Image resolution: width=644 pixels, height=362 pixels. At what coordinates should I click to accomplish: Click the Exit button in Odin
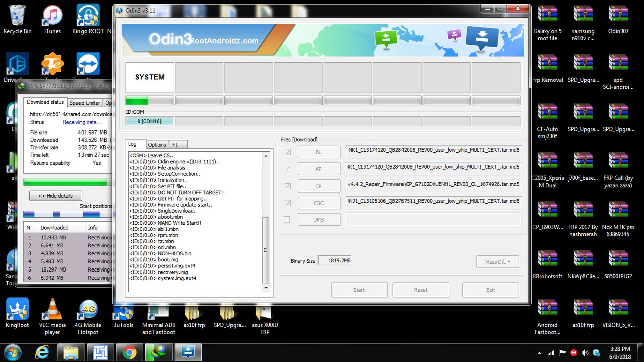(491, 290)
